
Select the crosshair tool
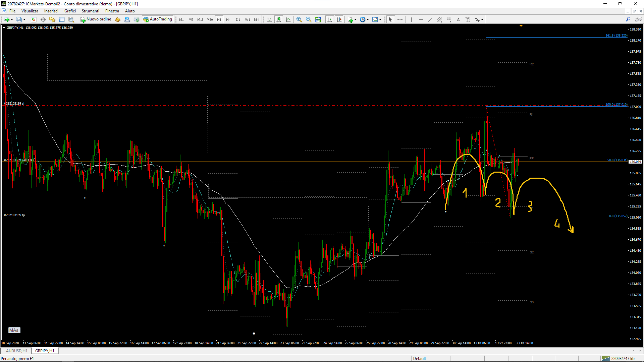click(400, 19)
